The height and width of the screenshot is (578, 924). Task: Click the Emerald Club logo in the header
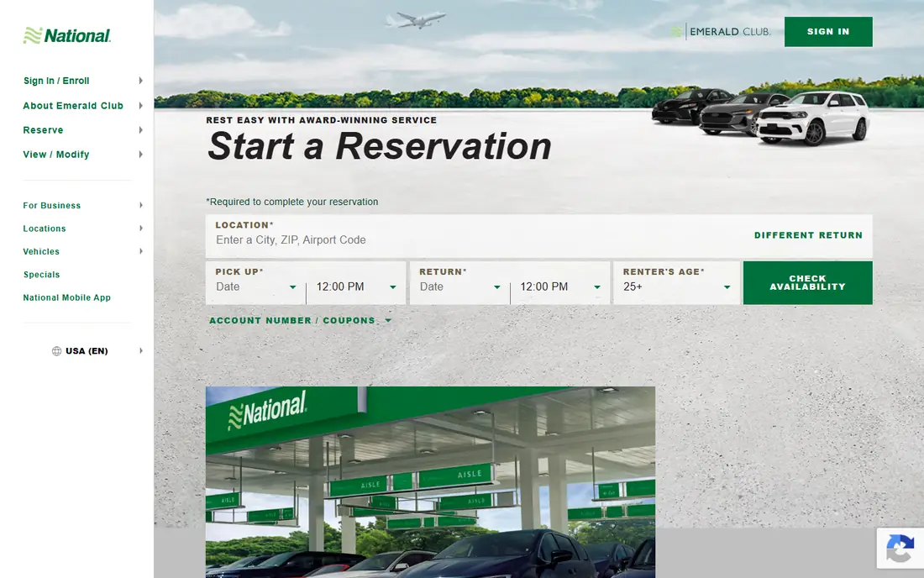pyautogui.click(x=721, y=32)
